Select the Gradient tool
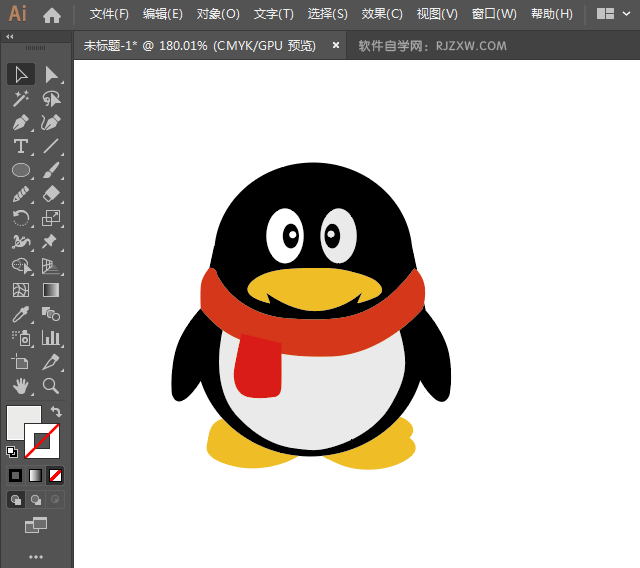The height and width of the screenshot is (568, 640). [x=51, y=290]
